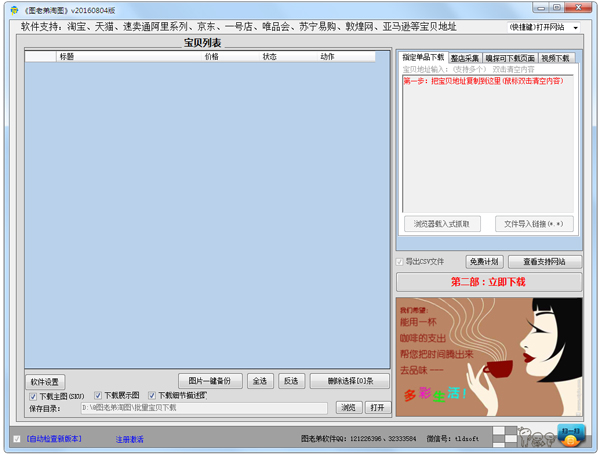The height and width of the screenshot is (454, 600).
Task: Open 软件设置 settings button
Action: click(x=45, y=381)
